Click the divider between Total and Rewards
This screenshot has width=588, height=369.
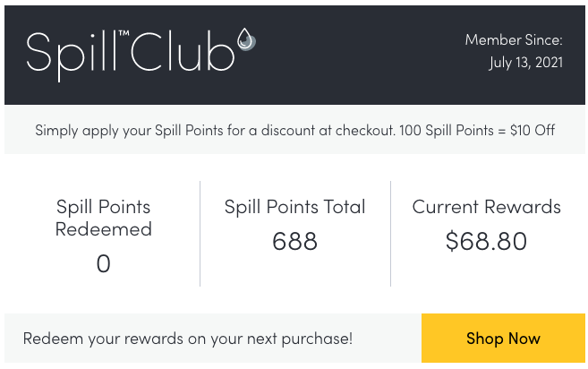pyautogui.click(x=391, y=234)
